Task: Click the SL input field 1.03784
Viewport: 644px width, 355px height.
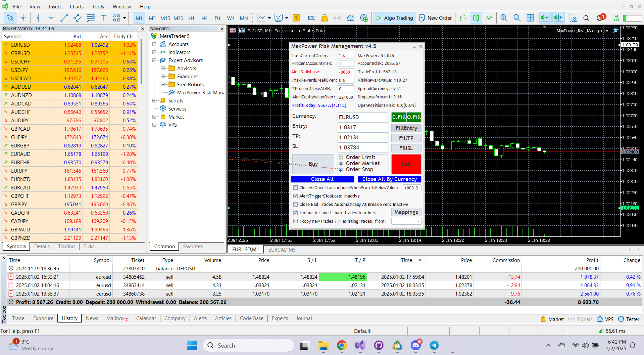Action: 362,147
